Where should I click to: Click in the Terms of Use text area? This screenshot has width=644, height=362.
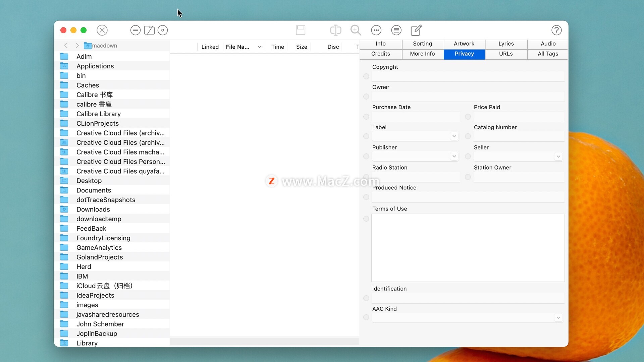tap(468, 248)
